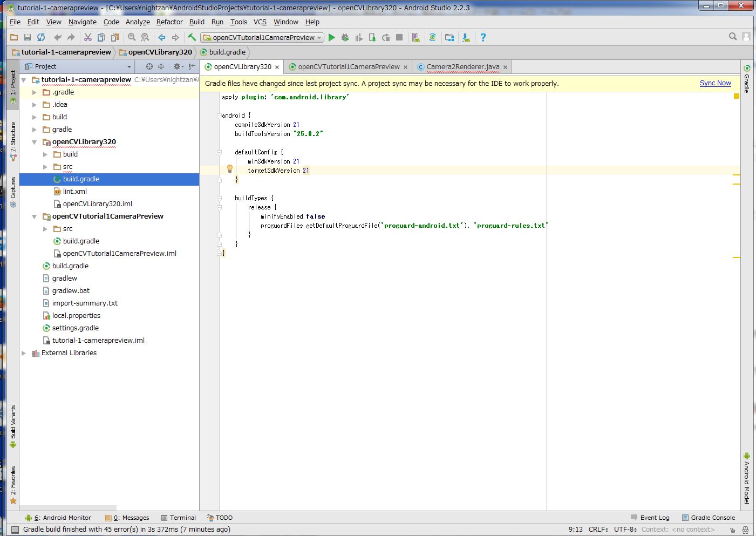Click the Open file toolbar icon
Viewport: 756px width, 536px height.
tap(14, 37)
